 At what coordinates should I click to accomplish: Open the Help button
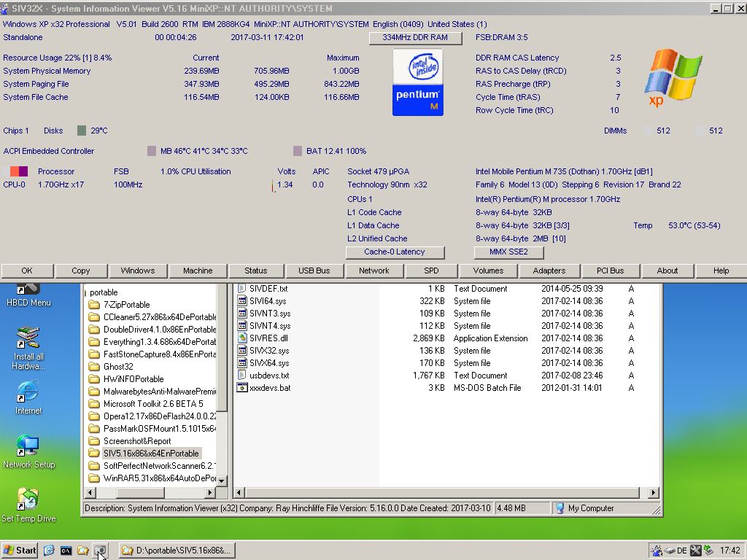(721, 271)
